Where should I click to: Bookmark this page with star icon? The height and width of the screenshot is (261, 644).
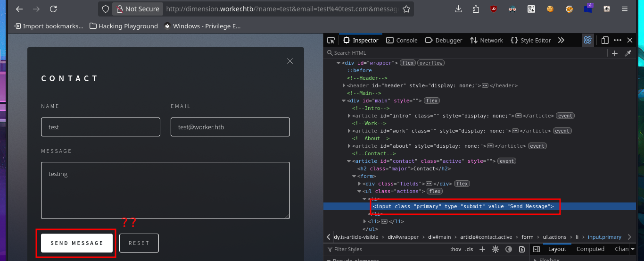406,9
